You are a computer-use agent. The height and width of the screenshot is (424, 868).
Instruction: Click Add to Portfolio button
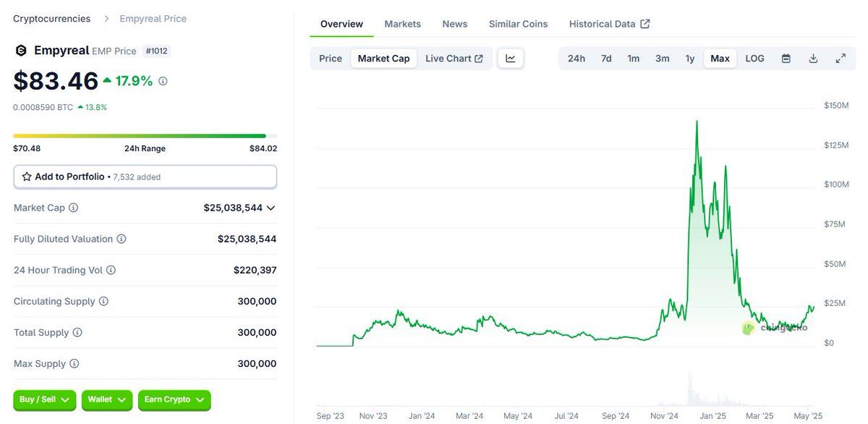coord(145,177)
